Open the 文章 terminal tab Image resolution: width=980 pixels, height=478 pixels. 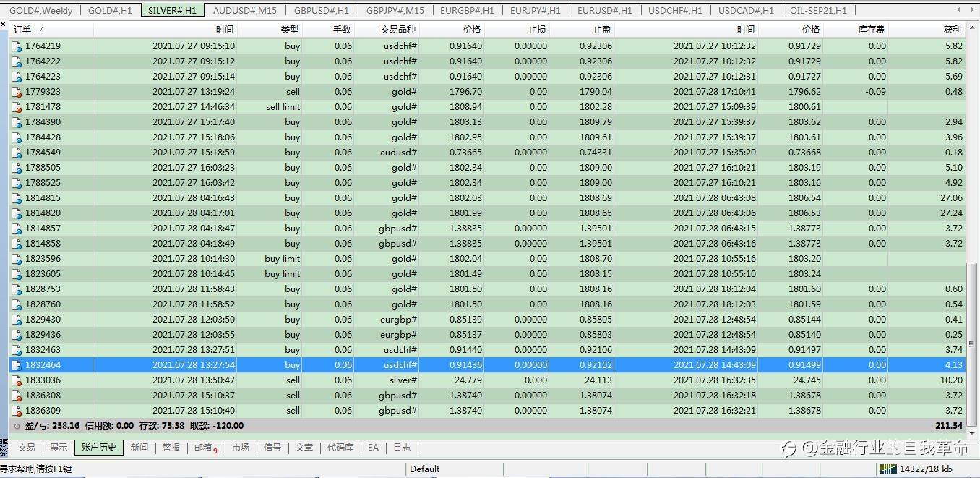pos(304,448)
